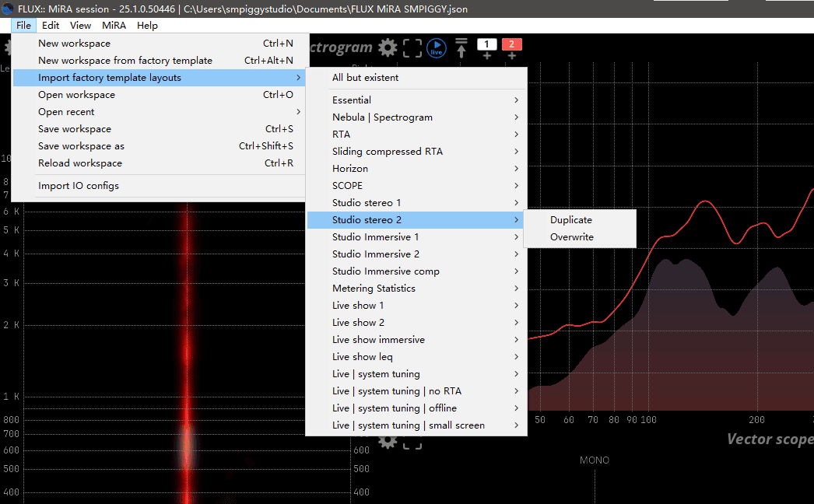814x504 pixels.
Task: Open the Sliding compressed RTA submenu
Action: click(x=416, y=152)
